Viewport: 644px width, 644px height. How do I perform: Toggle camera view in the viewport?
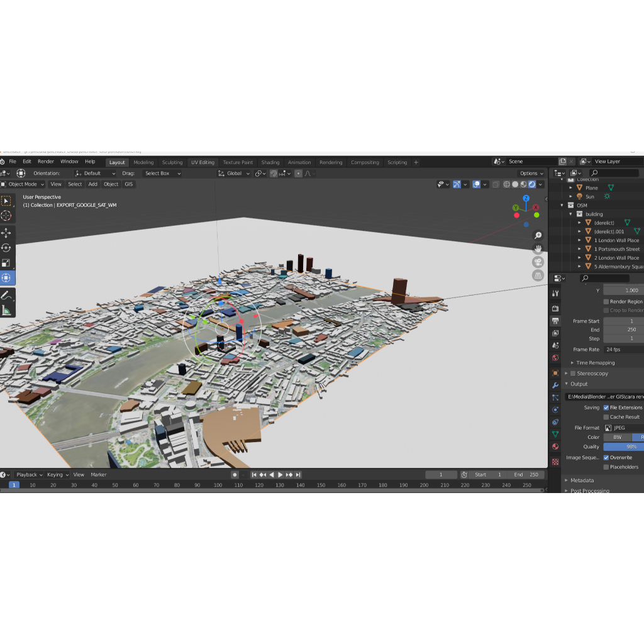538,262
